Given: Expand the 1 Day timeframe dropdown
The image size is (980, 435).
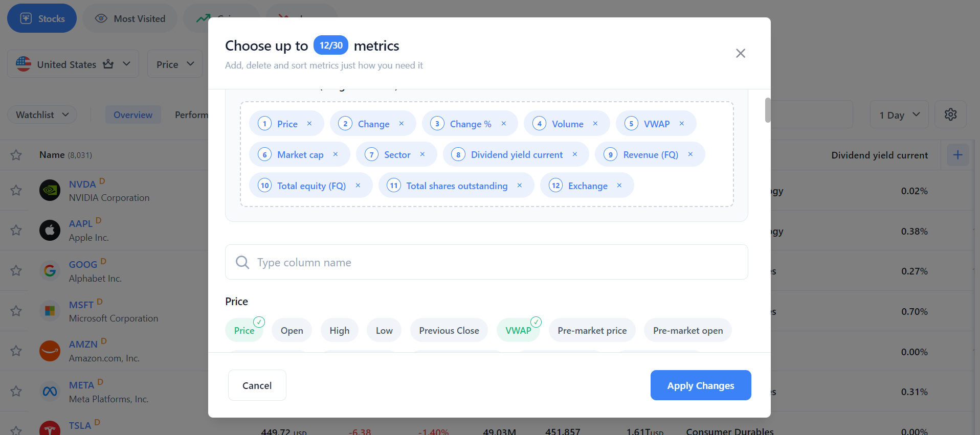Looking at the screenshot, I should tap(899, 115).
